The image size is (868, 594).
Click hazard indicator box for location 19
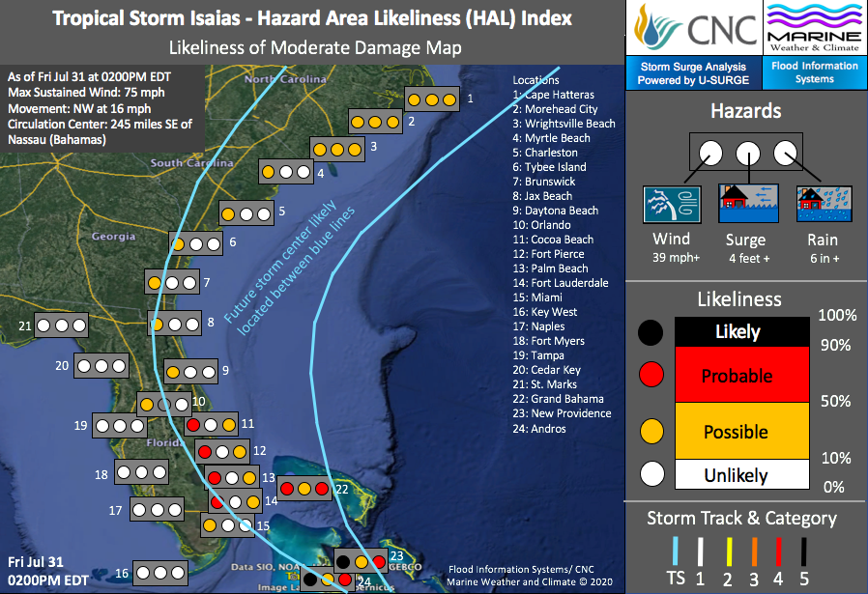point(120,426)
